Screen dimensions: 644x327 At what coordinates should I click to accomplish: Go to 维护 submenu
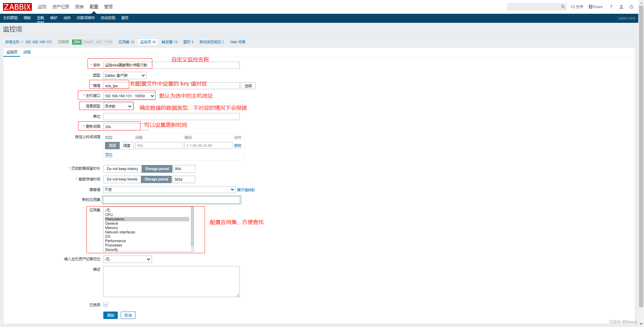click(54, 18)
